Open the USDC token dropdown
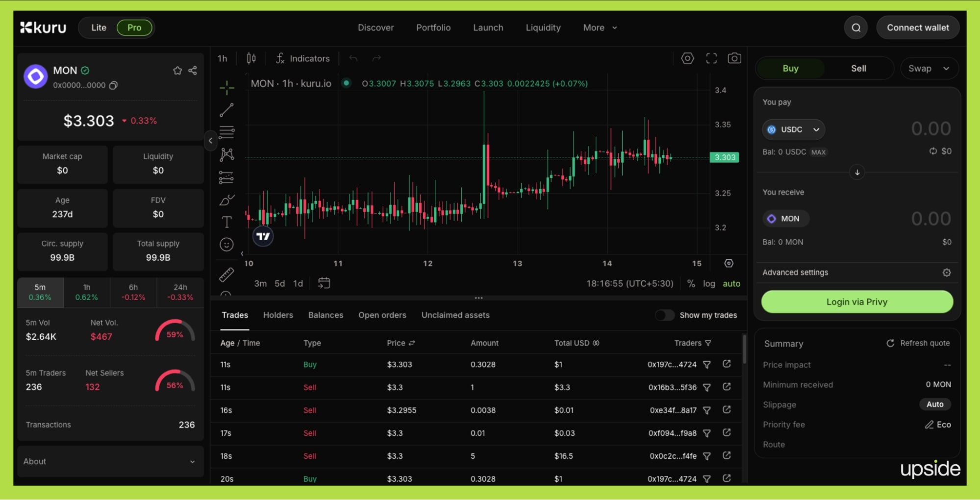Screen dimensions: 980x500 click(x=793, y=130)
